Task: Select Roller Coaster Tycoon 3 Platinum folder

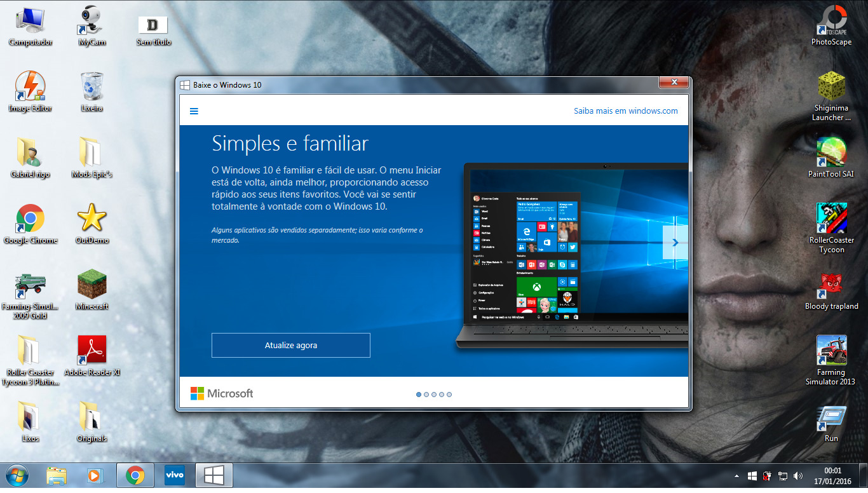Action: 31,360
